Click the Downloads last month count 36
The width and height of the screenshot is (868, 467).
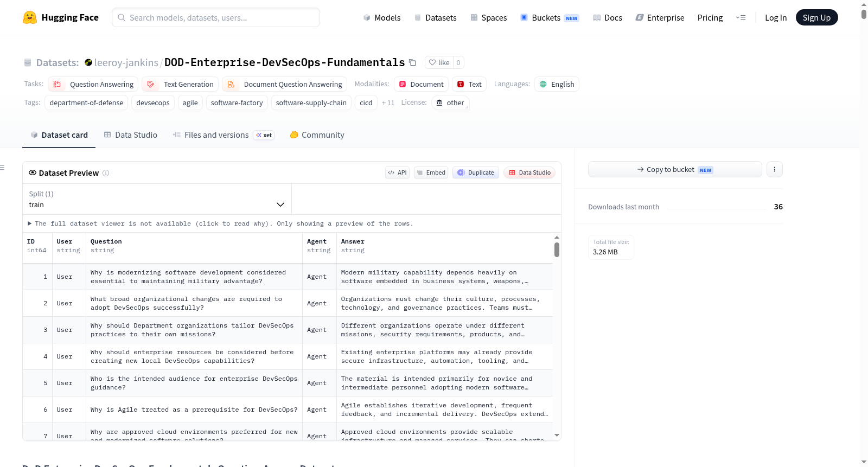[x=778, y=207]
